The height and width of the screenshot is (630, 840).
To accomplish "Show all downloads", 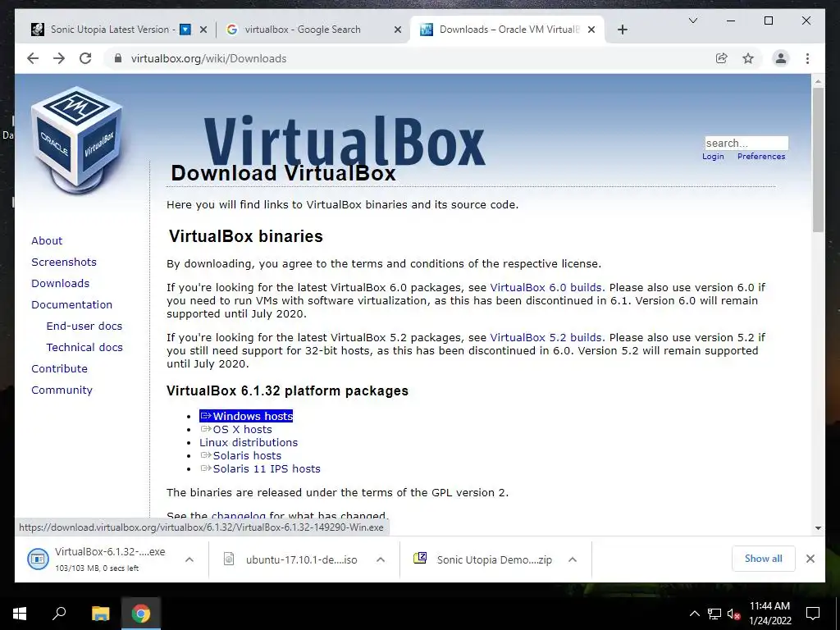I will click(763, 559).
